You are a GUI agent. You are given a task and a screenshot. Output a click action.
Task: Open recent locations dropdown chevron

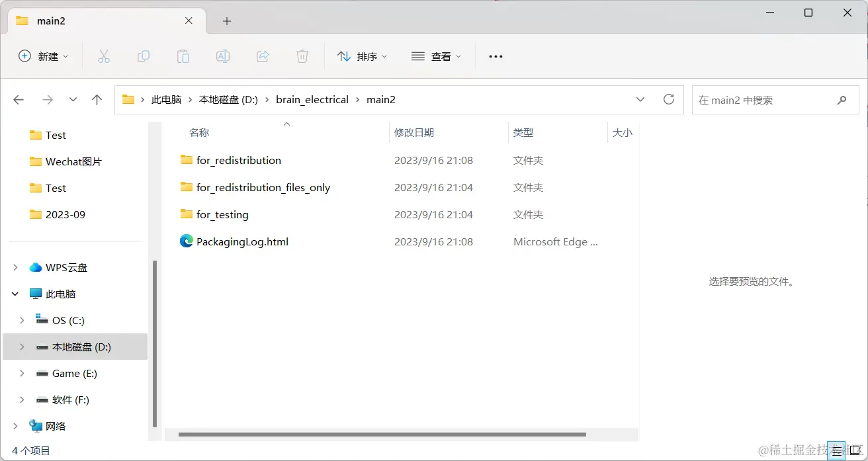point(73,100)
